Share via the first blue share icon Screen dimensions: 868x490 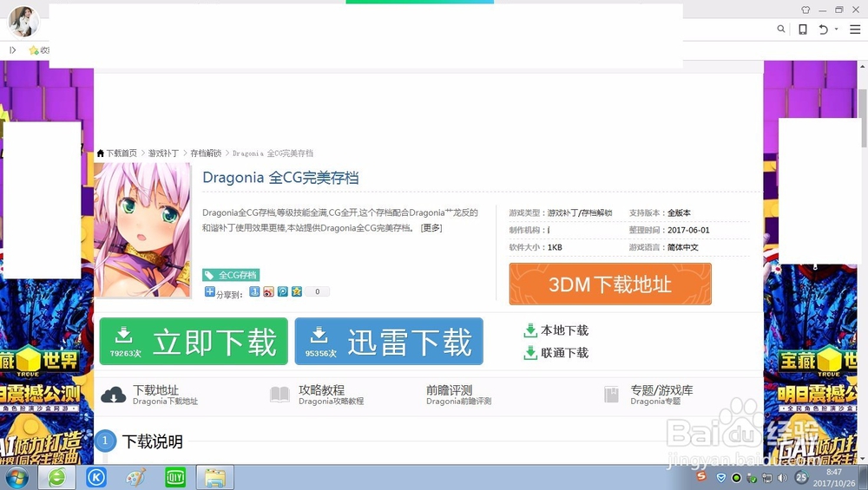point(254,291)
